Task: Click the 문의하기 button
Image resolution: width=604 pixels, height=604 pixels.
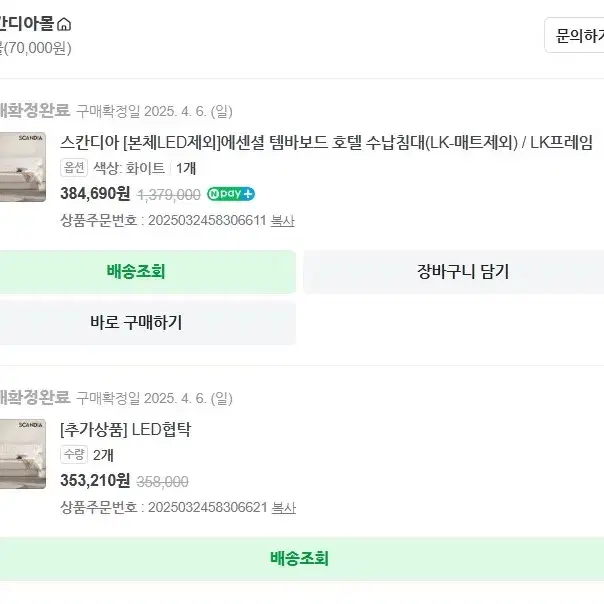Action: (x=574, y=35)
